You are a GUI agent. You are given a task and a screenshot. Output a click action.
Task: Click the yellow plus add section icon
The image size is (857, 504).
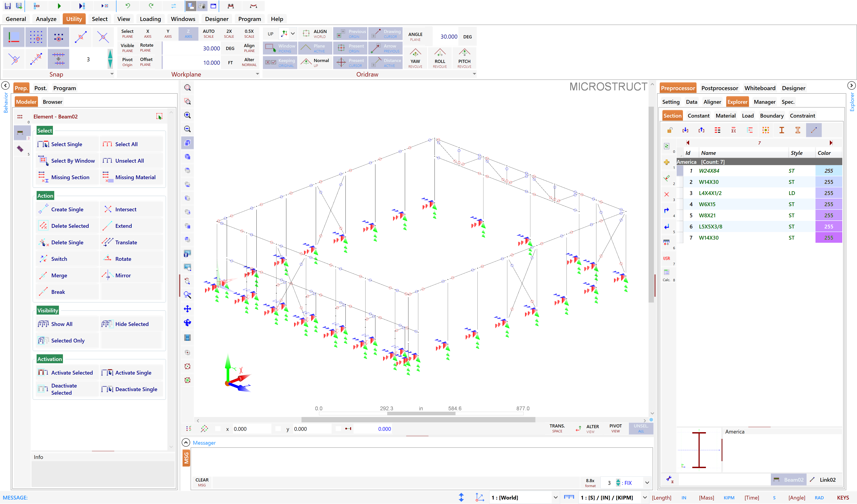[667, 162]
